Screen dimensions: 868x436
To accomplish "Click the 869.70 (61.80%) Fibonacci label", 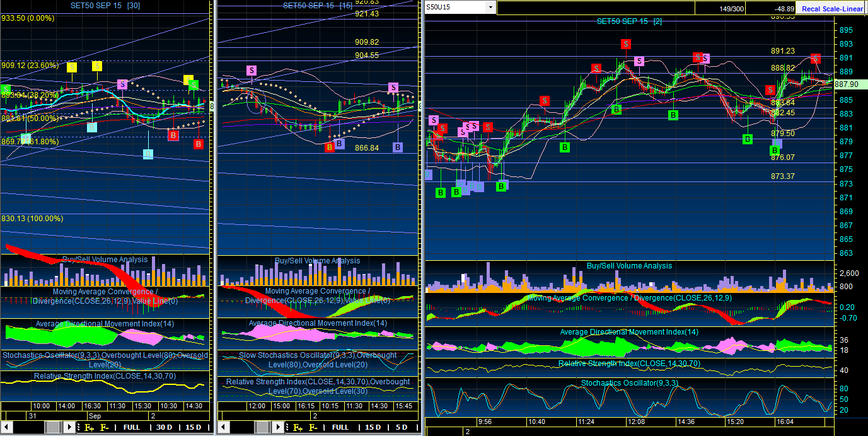I will coord(30,142).
